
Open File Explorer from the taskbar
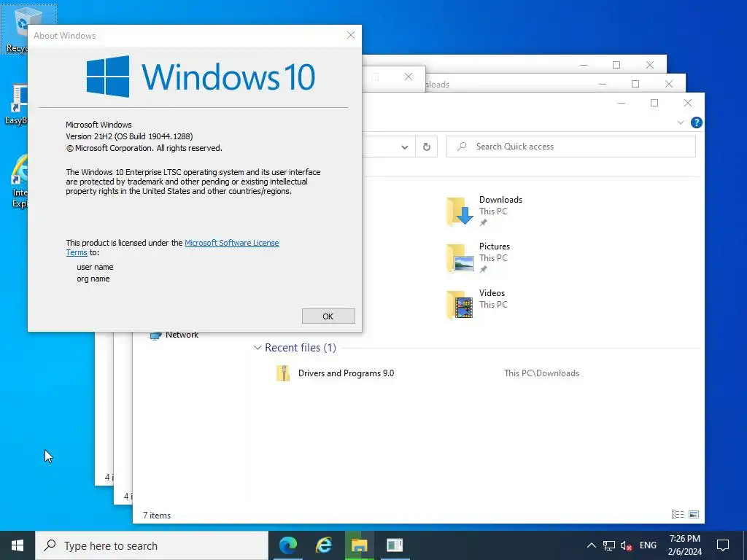(x=359, y=545)
